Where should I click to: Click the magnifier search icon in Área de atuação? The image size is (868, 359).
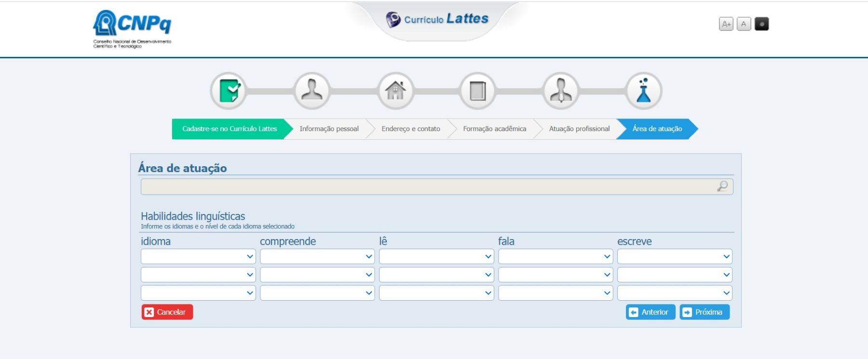coord(722,186)
